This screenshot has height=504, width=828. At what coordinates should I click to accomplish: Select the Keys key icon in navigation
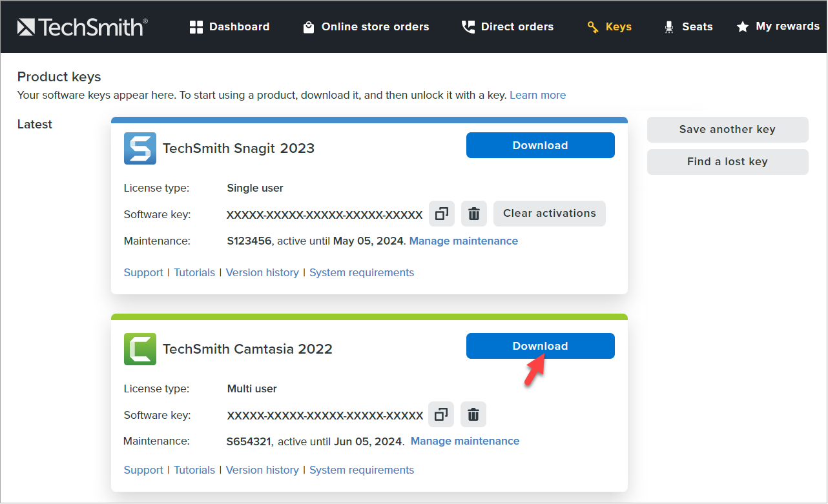pos(592,26)
